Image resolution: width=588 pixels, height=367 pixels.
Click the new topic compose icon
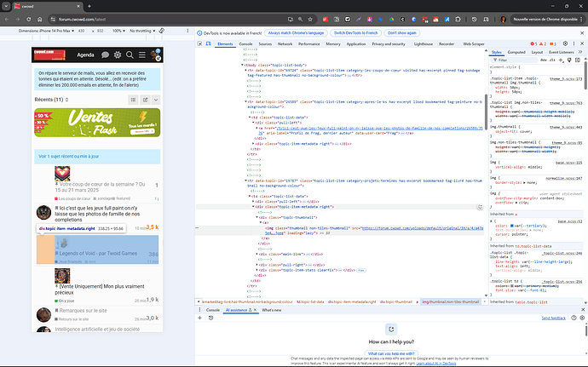[145, 100]
